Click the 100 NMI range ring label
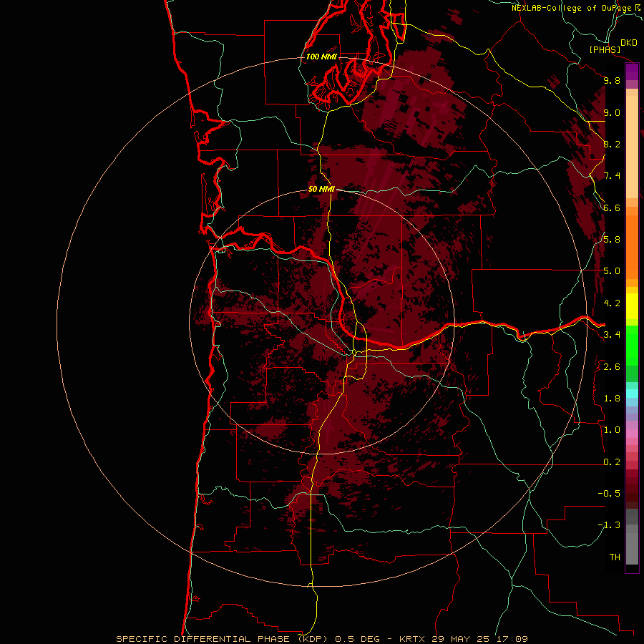Viewport: 644px width, 644px height. click(x=321, y=57)
